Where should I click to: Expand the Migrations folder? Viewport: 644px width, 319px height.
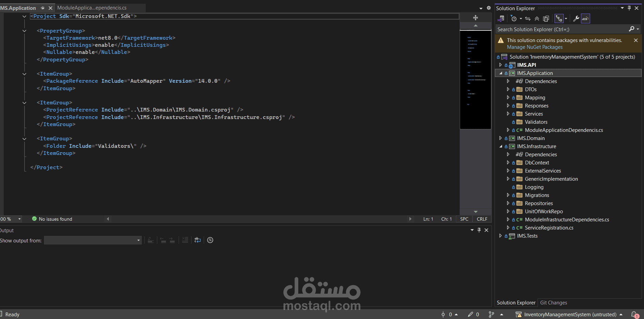point(508,195)
